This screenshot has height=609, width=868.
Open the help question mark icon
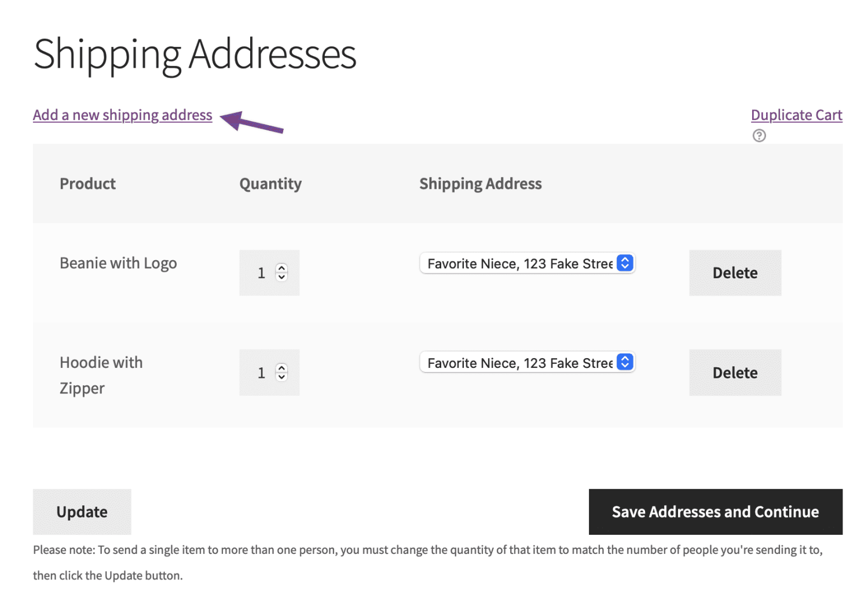pos(759,136)
